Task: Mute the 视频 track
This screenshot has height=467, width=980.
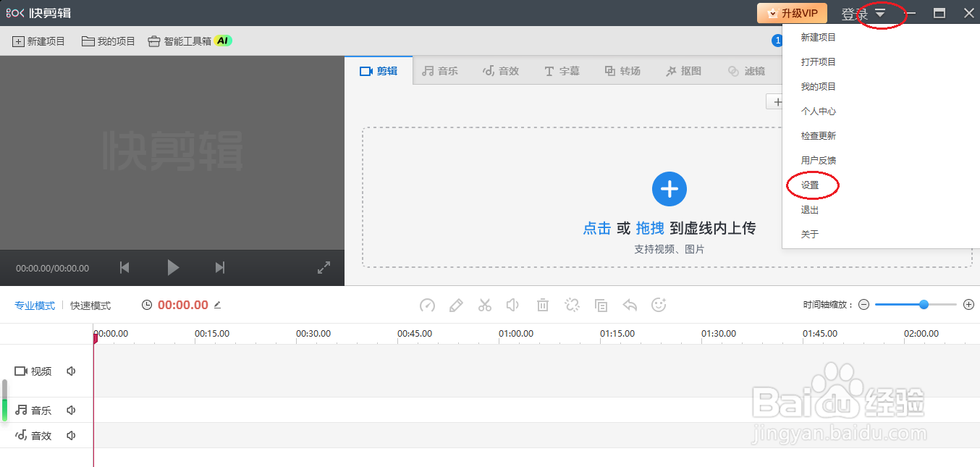Action: point(71,371)
